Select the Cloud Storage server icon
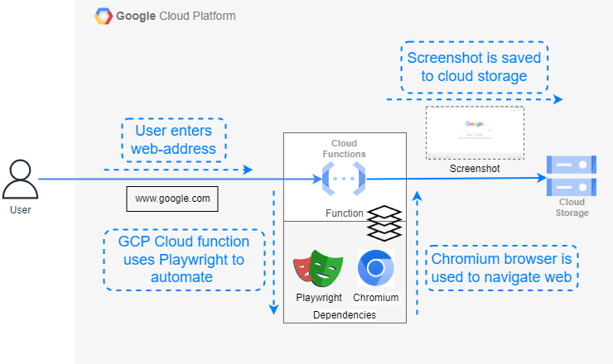 572,176
